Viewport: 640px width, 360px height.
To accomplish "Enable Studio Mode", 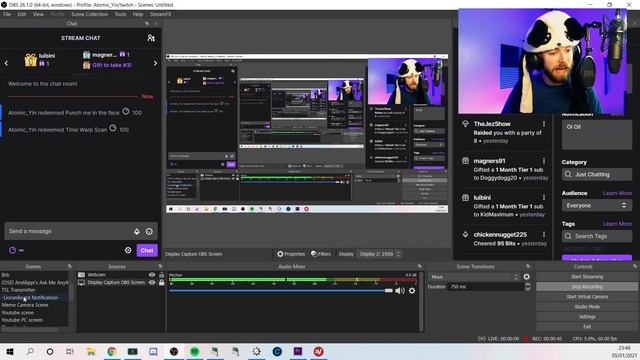I will pyautogui.click(x=587, y=307).
